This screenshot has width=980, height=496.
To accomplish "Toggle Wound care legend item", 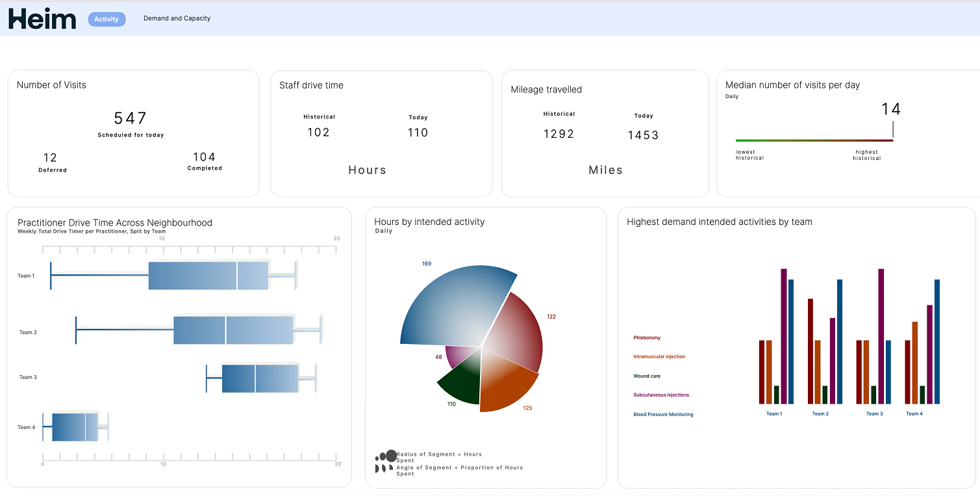I will (x=647, y=376).
